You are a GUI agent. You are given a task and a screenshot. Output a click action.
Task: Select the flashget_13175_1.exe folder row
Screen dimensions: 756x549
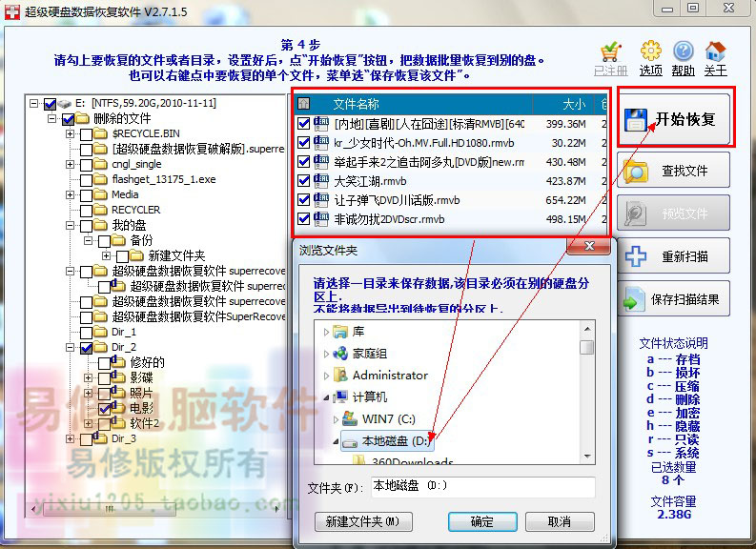point(163,179)
